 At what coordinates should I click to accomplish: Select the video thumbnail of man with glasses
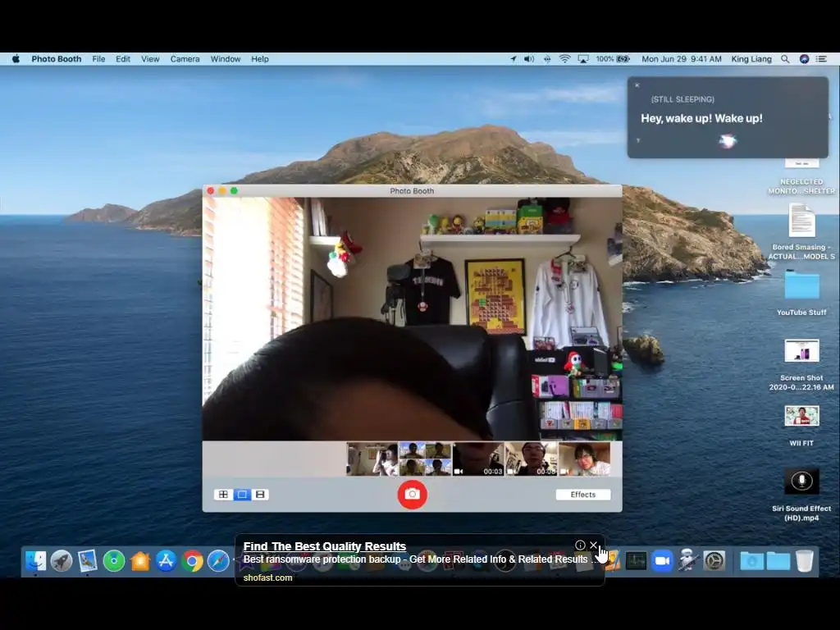(x=532, y=459)
